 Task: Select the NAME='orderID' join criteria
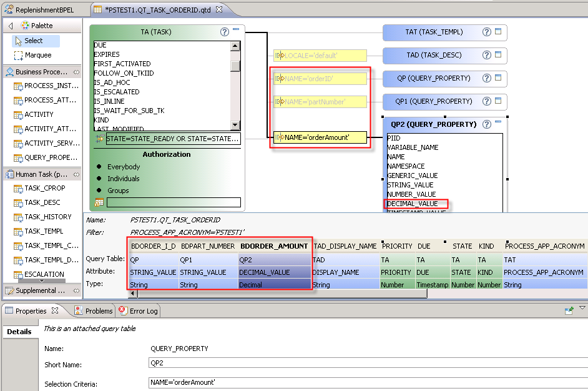[320, 79]
